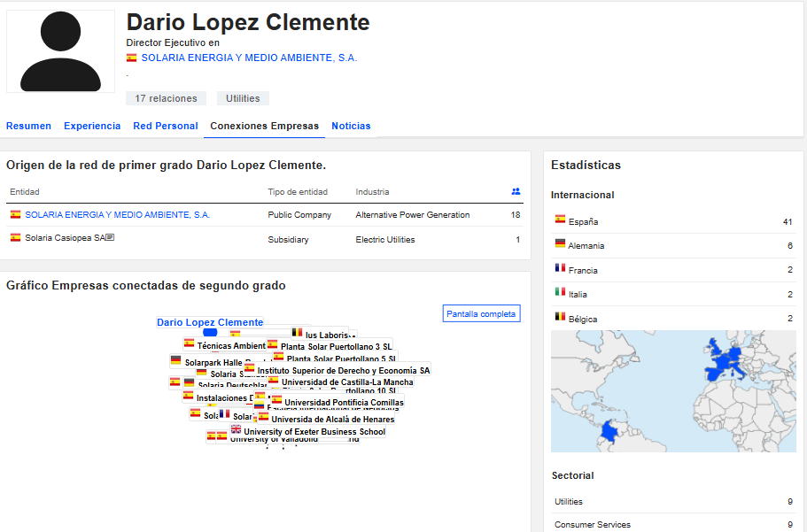Switch to the Experiencia tab
The height and width of the screenshot is (532, 807).
(92, 126)
